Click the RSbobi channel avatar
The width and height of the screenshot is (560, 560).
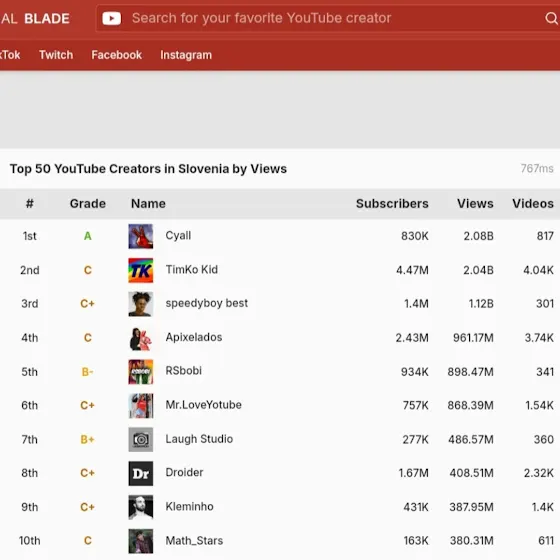(x=141, y=372)
